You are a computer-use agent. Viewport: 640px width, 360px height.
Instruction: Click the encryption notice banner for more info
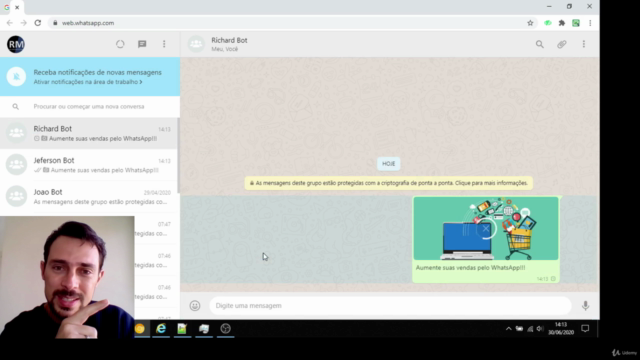point(389,183)
